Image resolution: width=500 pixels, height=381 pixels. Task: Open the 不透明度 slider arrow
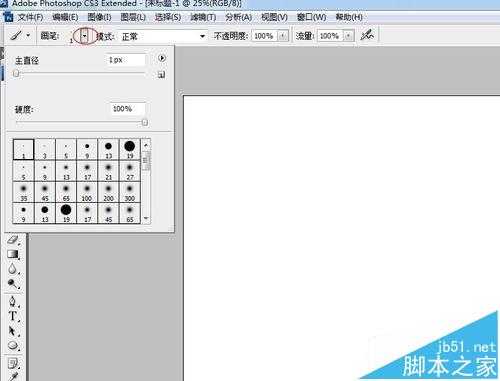pyautogui.click(x=283, y=36)
